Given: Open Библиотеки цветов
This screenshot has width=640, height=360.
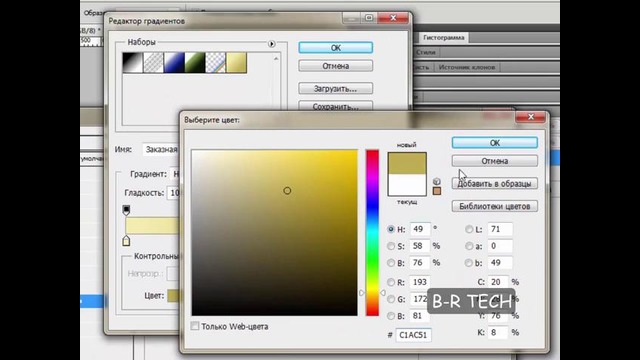Looking at the screenshot, I should (x=494, y=206).
